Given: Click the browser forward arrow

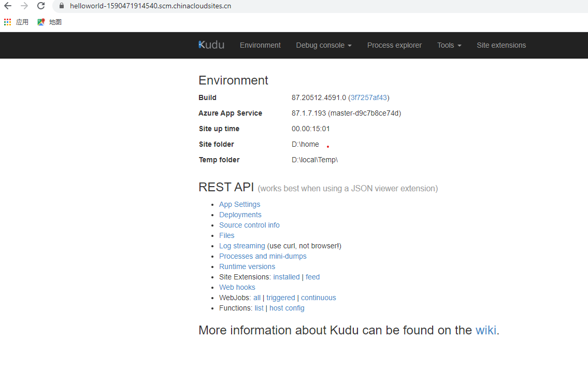Looking at the screenshot, I should (x=24, y=6).
